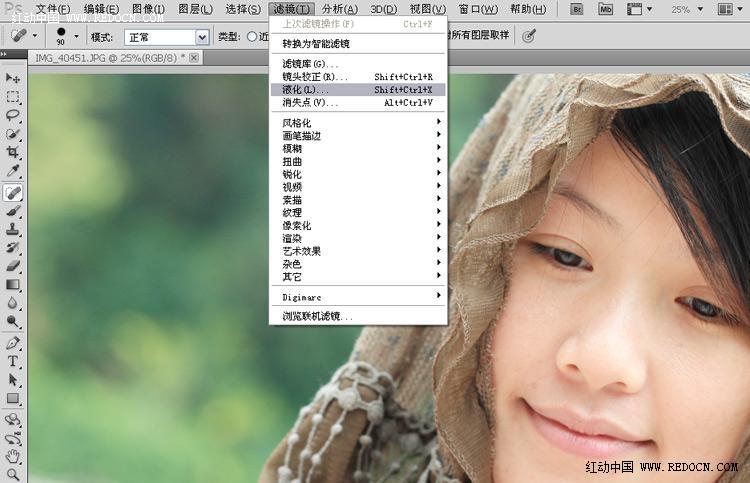Screen dimensions: 750x483
Task: Select the Blur tool
Action: 13,303
